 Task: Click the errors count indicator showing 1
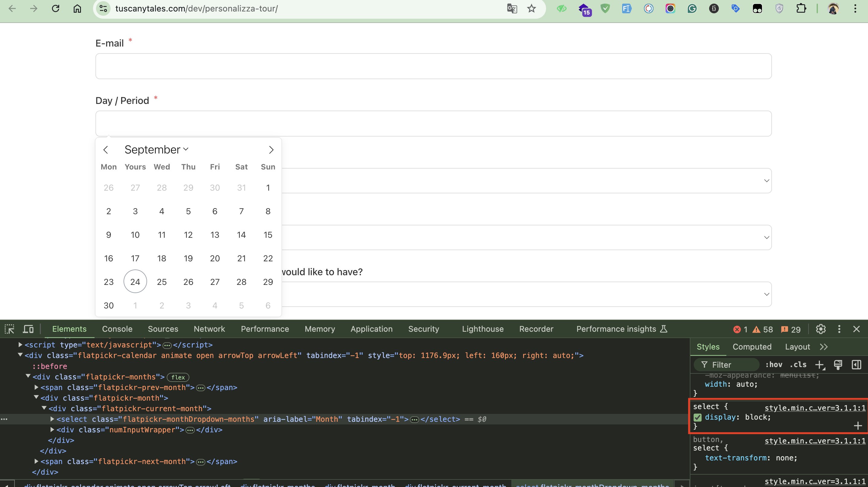tap(740, 329)
